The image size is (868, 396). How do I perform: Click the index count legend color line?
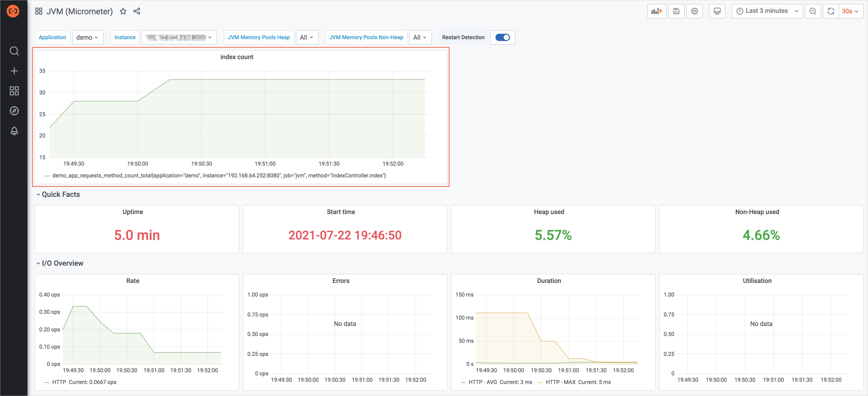(47, 176)
